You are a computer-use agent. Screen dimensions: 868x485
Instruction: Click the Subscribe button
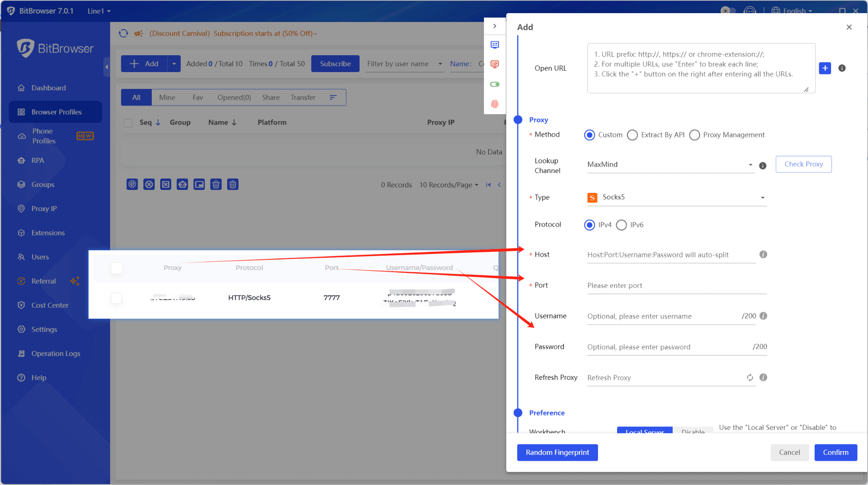click(335, 64)
